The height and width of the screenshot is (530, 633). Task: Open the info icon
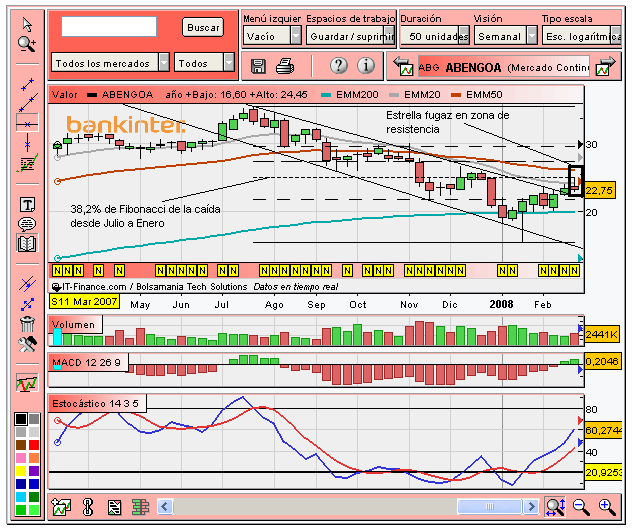click(366, 65)
